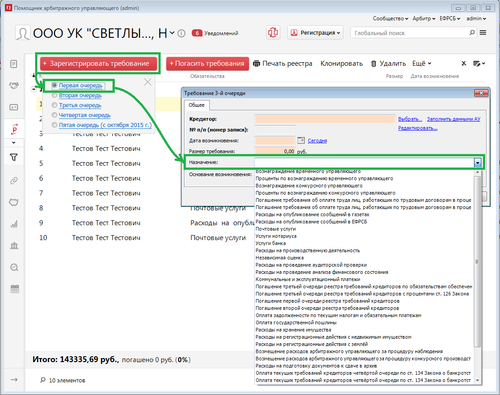Focus the Размер требования amount field
This screenshot has width=500, height=395.
tap(275, 151)
